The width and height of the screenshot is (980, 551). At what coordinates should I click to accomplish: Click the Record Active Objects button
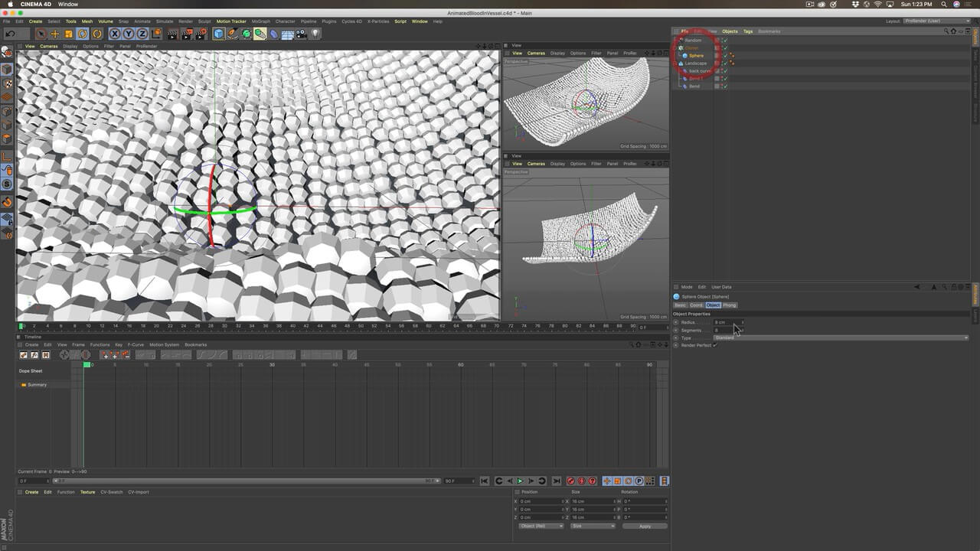pos(570,481)
